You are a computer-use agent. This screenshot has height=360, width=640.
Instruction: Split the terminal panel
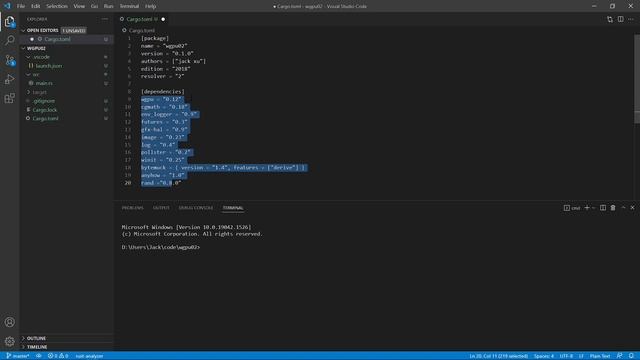(x=603, y=208)
